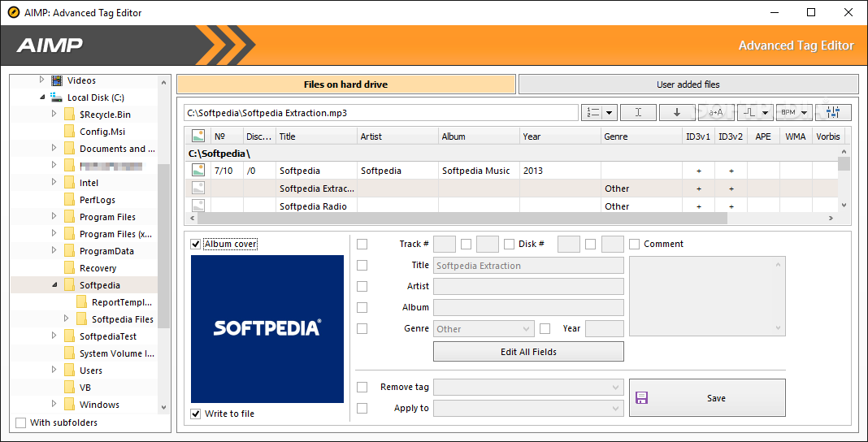Viewport: 868px width, 442px height.
Task: Click the Softpedia album cover thumbnail
Action: click(267, 328)
